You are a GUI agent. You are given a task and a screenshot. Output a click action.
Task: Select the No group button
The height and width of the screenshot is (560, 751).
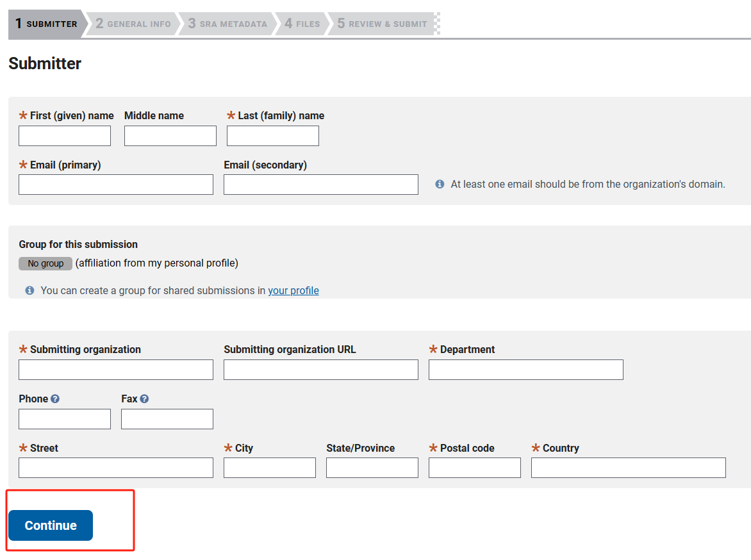(45, 263)
